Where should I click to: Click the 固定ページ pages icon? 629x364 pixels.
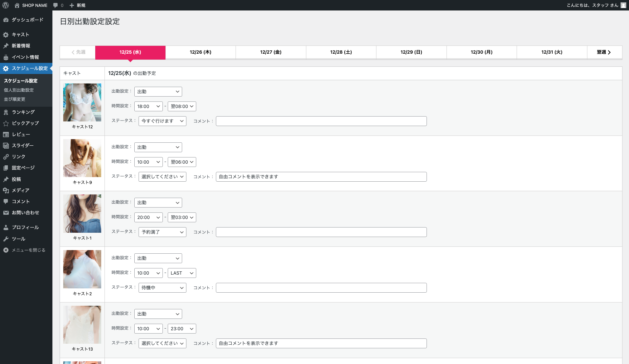(6, 168)
